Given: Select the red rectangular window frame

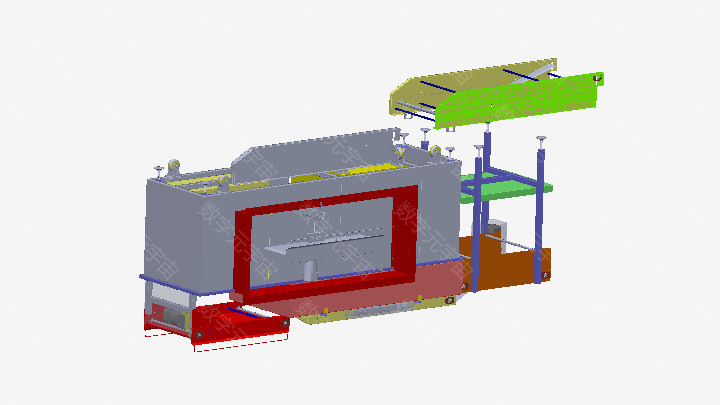Looking at the screenshot, I should 242,250.
